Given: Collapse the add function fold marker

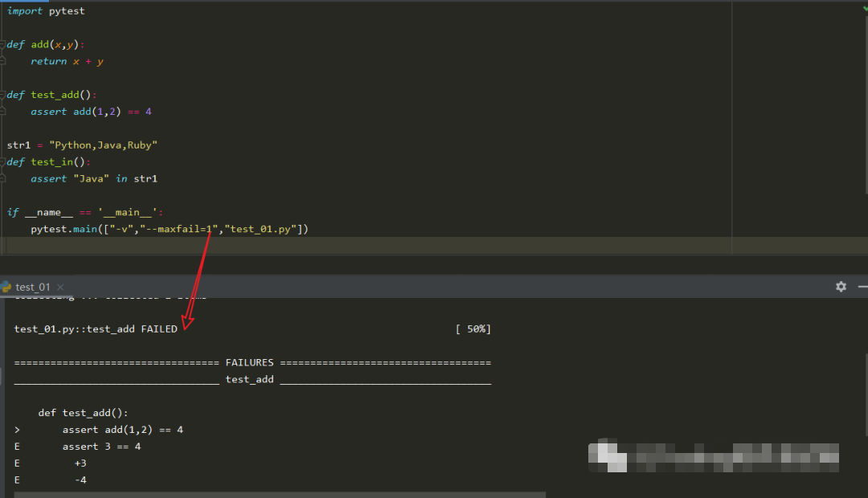Looking at the screenshot, I should click(2, 45).
